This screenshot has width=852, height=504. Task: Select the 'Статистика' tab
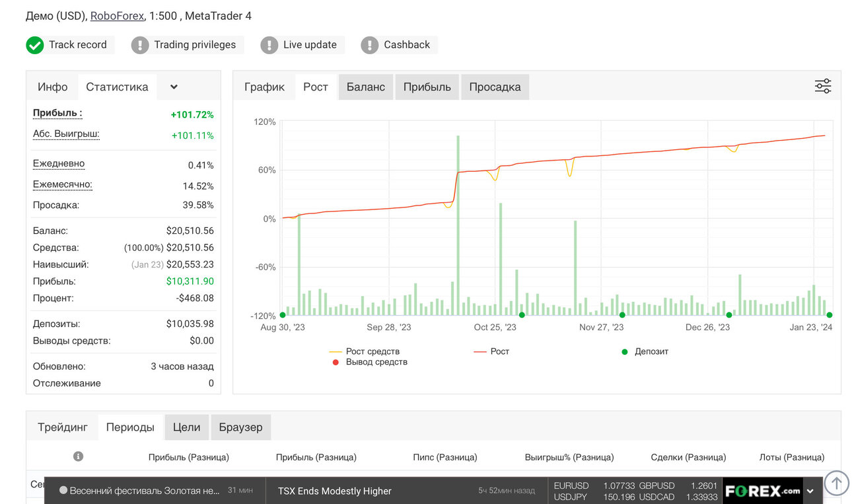coord(117,87)
